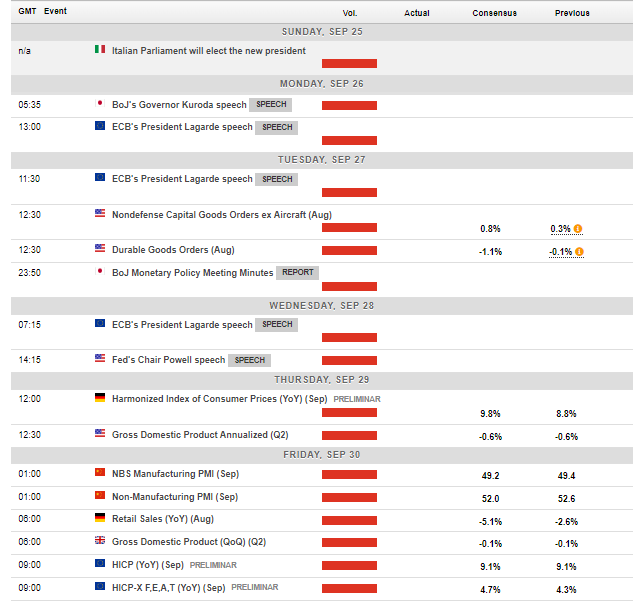Click UK flag beside Gross Domestic Product (QoQ)
Image resolution: width=641 pixels, height=609 pixels.
pos(100,540)
